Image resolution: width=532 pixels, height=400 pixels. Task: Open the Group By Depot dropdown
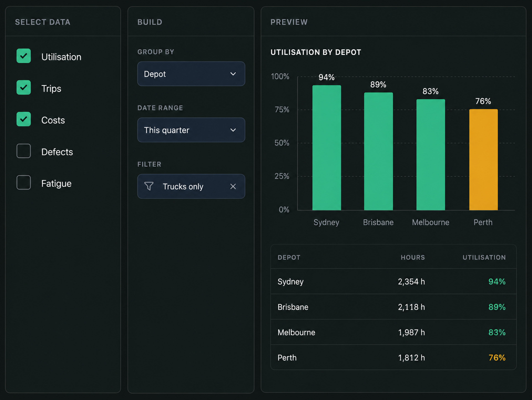[191, 74]
